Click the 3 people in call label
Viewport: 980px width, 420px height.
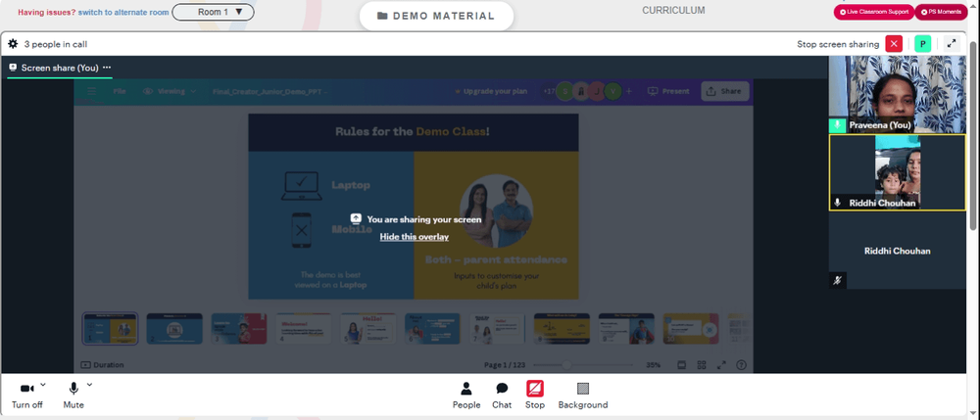[56, 44]
